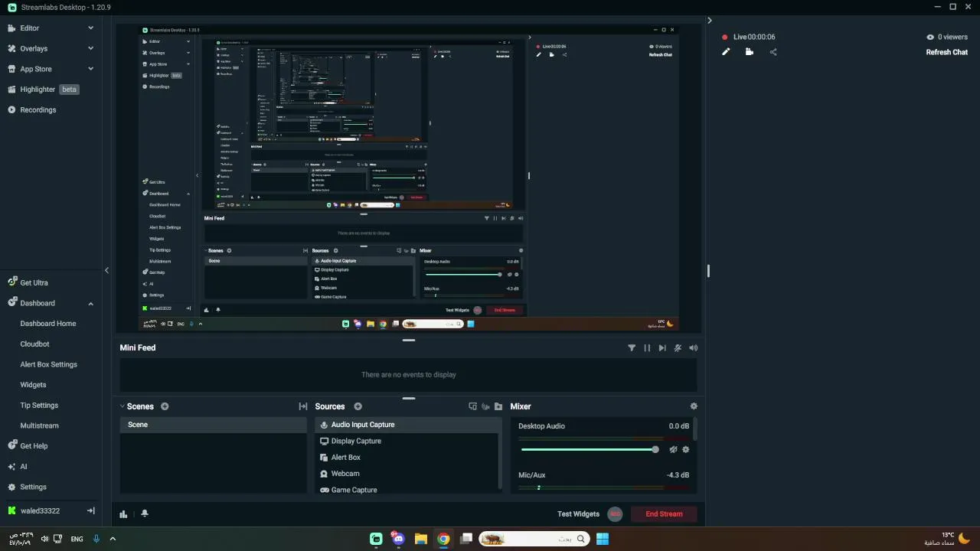Screen dimensions: 980x551
Task: Open Desktop Audio source settings gear
Action: click(685, 450)
